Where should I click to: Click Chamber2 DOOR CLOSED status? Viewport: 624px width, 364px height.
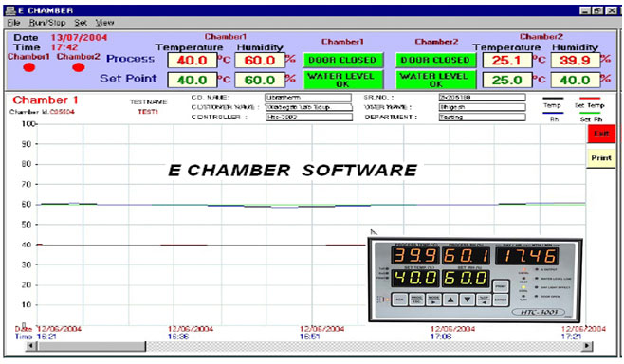point(435,60)
